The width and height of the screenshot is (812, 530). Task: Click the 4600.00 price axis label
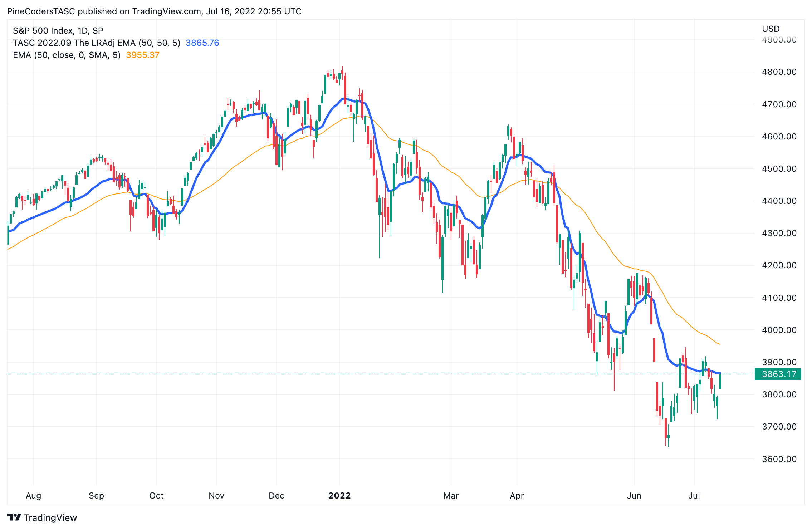tap(779, 137)
